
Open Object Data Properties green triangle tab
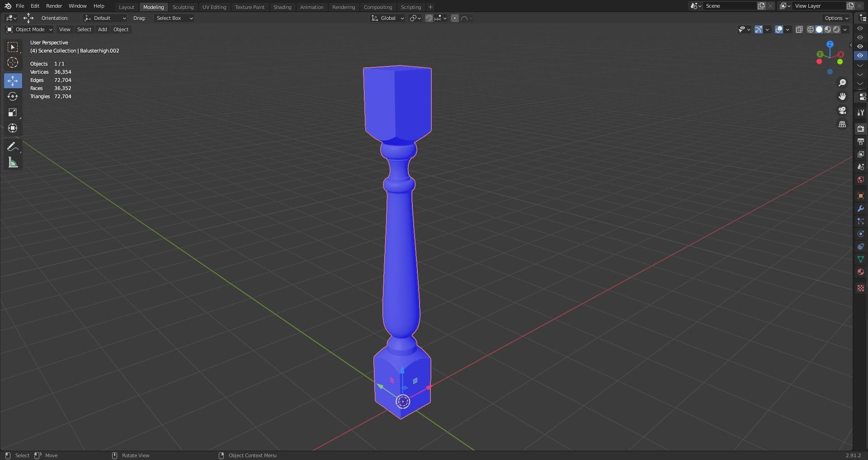[861, 259]
